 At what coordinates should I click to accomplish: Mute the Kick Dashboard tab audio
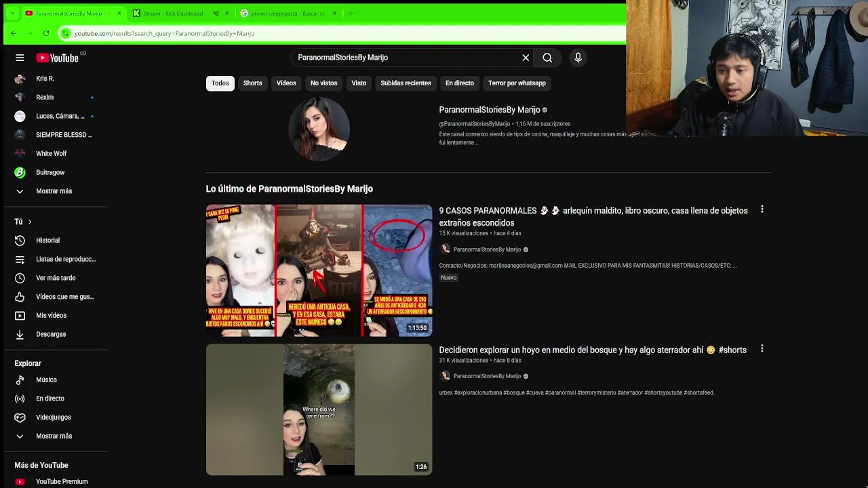coord(216,14)
